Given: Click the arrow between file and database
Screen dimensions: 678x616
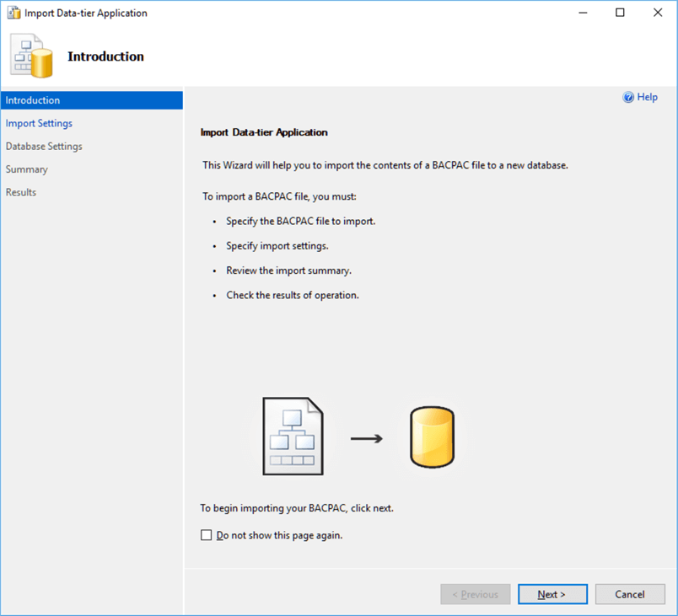Looking at the screenshot, I should (366, 438).
